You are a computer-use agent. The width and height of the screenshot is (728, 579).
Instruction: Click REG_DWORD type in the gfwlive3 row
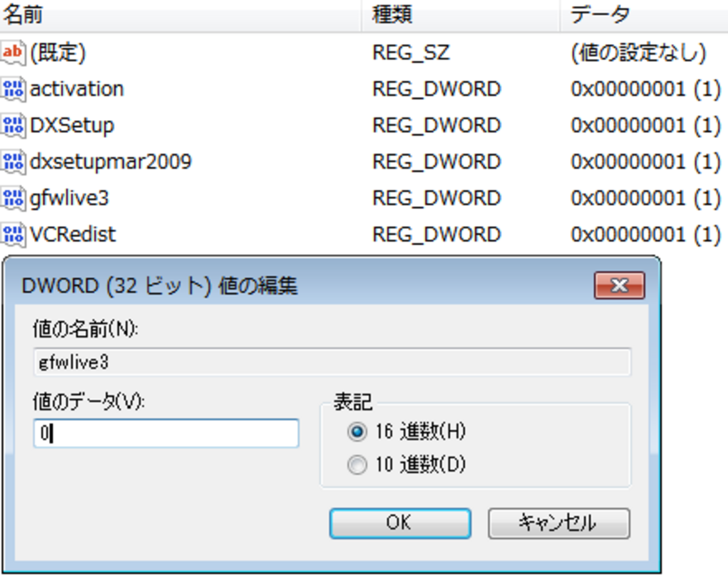coord(437,199)
